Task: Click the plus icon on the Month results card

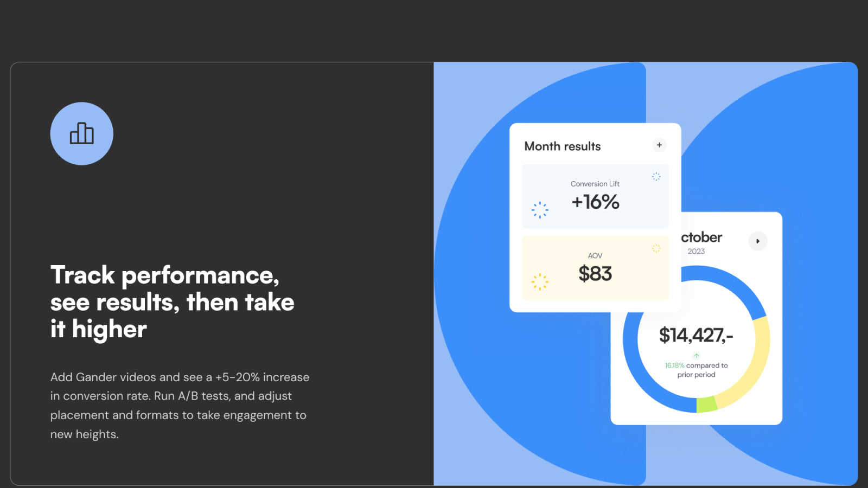Action: (x=659, y=145)
